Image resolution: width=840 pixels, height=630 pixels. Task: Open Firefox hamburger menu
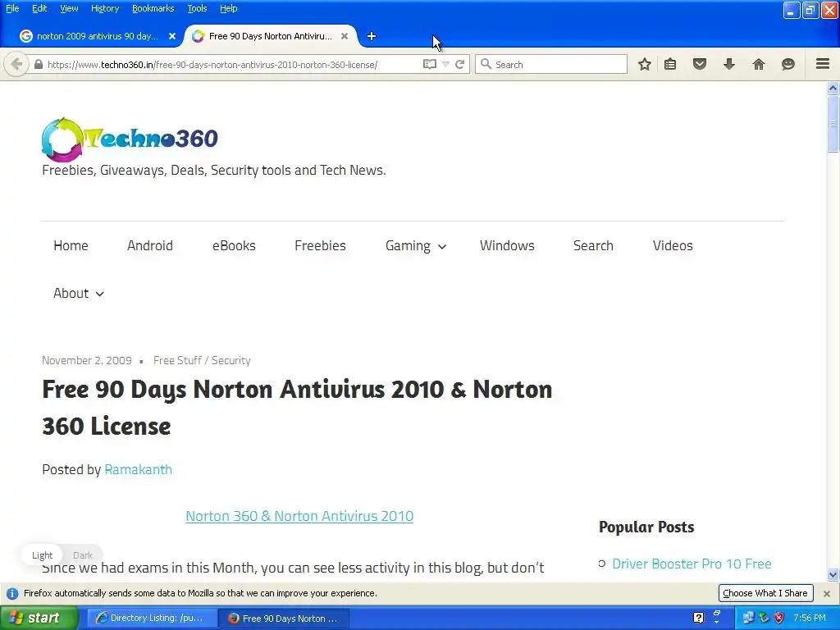823,64
